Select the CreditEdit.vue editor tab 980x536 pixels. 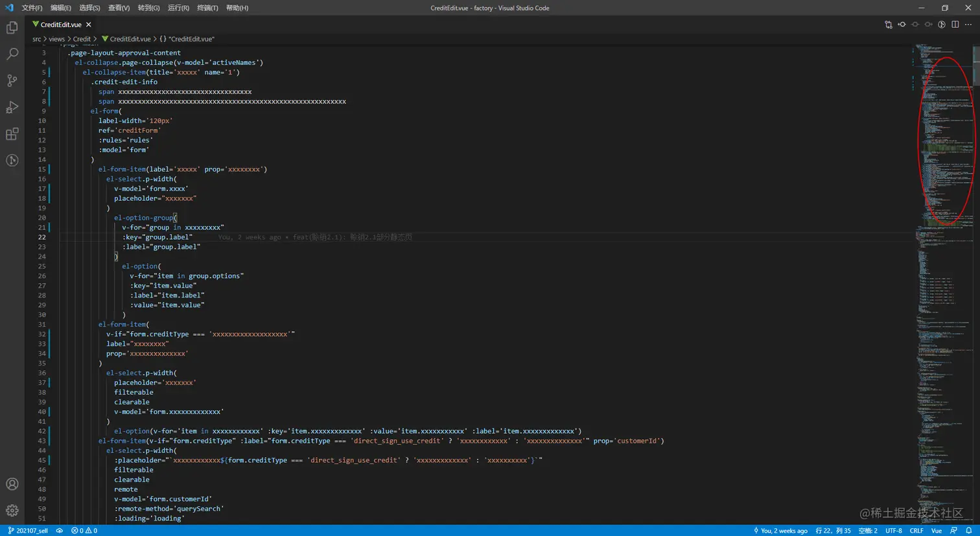[x=62, y=25]
